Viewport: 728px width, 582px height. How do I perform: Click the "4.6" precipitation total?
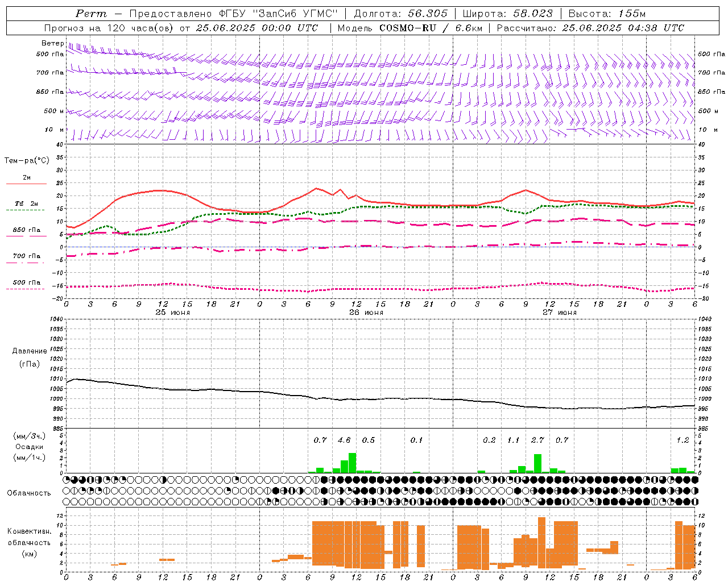click(x=344, y=440)
